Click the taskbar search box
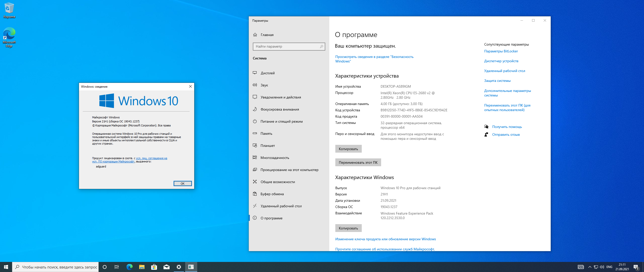This screenshot has height=272, width=644. click(x=55, y=267)
